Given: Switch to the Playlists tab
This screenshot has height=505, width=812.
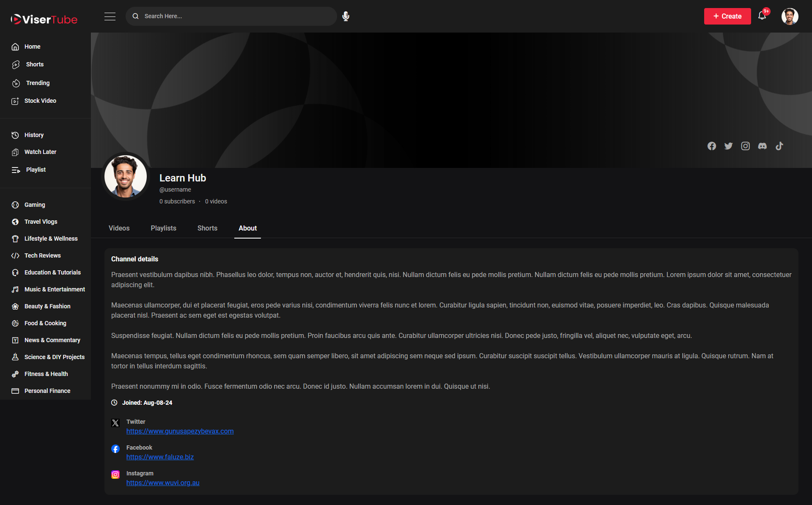Looking at the screenshot, I should 163,228.
